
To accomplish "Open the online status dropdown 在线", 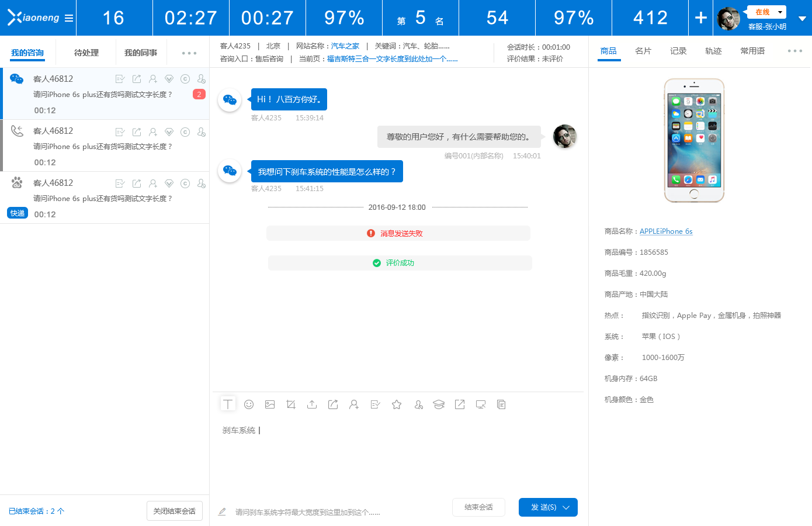I will point(766,12).
